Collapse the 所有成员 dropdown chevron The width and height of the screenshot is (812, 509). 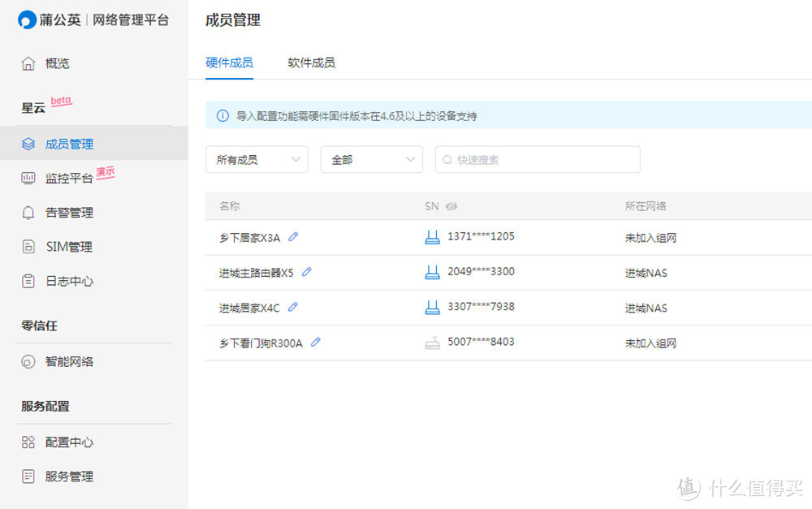[x=297, y=159]
